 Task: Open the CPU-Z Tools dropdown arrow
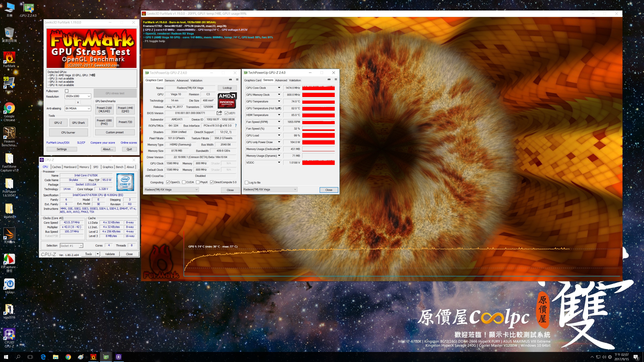[x=98, y=254]
